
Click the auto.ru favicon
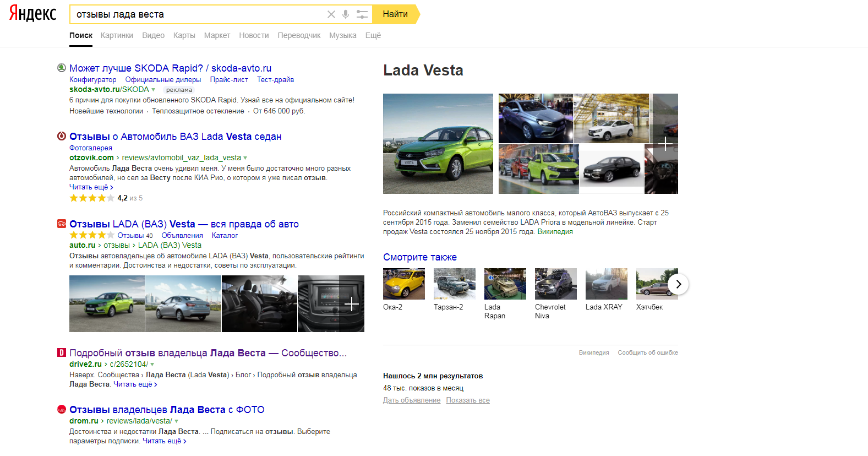pos(62,224)
